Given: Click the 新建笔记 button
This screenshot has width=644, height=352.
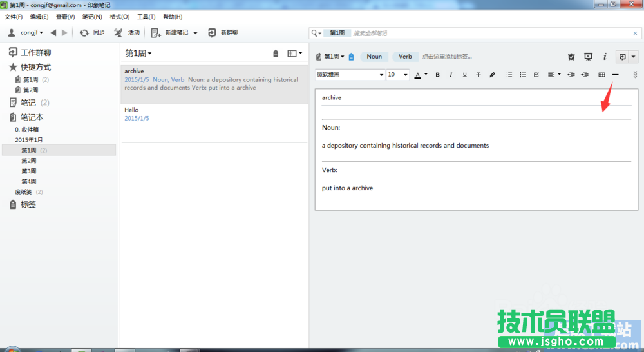Looking at the screenshot, I should (x=174, y=32).
